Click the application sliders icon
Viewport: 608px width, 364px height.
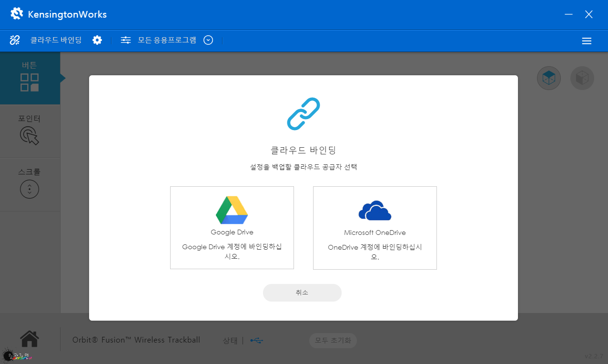126,40
